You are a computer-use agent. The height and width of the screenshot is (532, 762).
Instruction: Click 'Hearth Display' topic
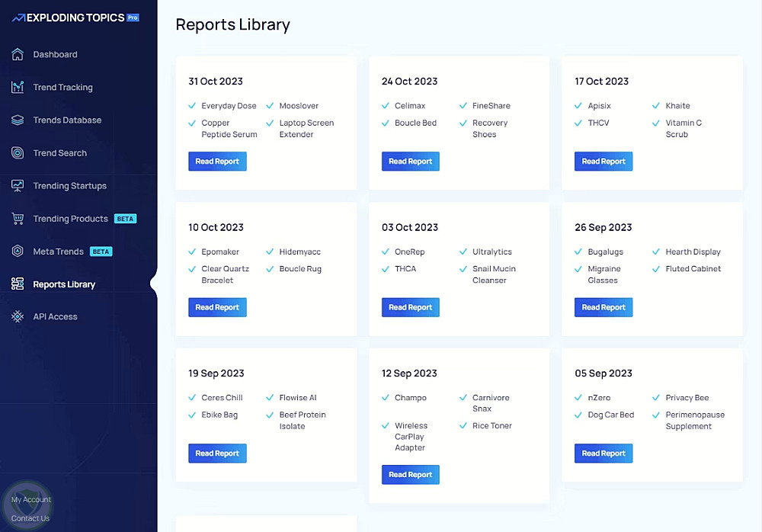coord(693,252)
